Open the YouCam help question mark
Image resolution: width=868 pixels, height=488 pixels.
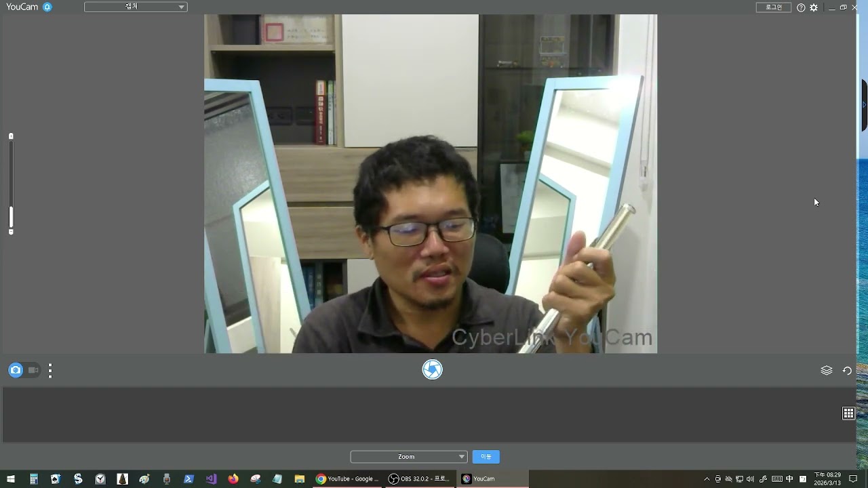pyautogui.click(x=801, y=7)
